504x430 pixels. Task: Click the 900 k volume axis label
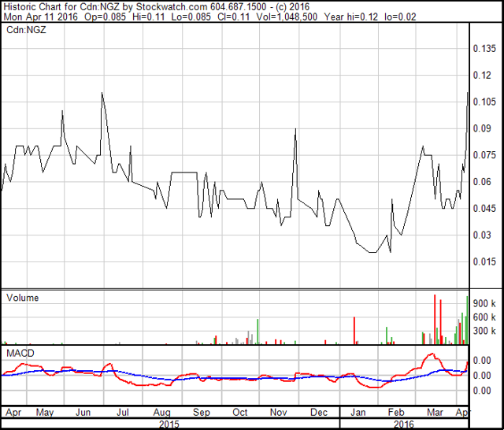(484, 303)
